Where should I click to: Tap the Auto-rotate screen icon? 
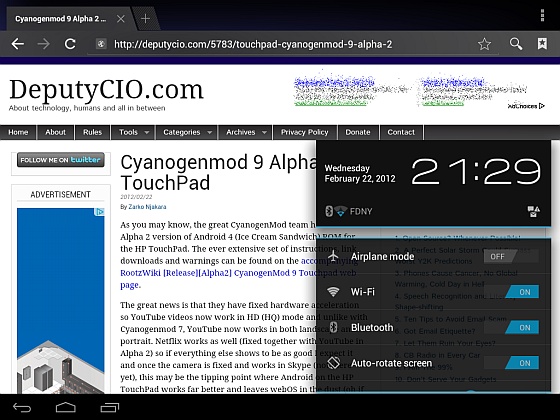click(x=333, y=363)
